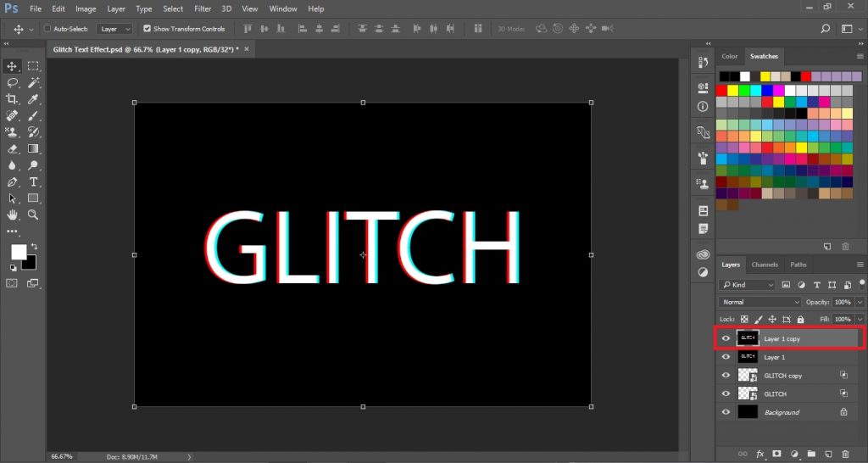The width and height of the screenshot is (868, 463).
Task: Swap foreground and background colors
Action: (x=34, y=246)
